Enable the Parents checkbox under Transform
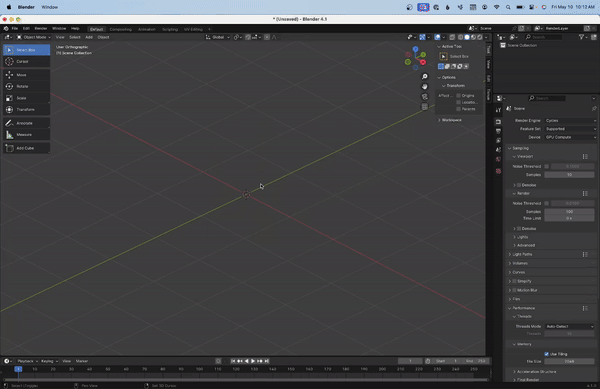The image size is (600, 389). (458, 109)
